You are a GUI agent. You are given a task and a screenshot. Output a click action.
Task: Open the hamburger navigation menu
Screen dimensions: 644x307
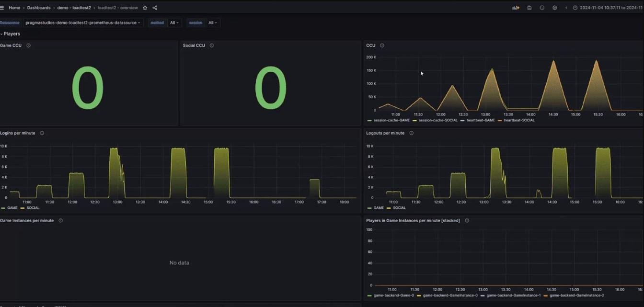pos(2,8)
